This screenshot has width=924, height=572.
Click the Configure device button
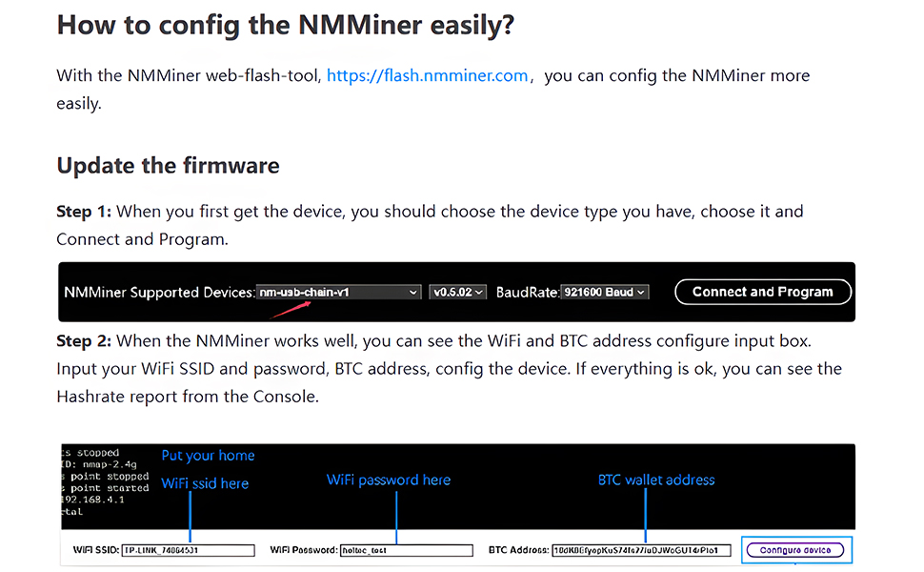(x=795, y=550)
